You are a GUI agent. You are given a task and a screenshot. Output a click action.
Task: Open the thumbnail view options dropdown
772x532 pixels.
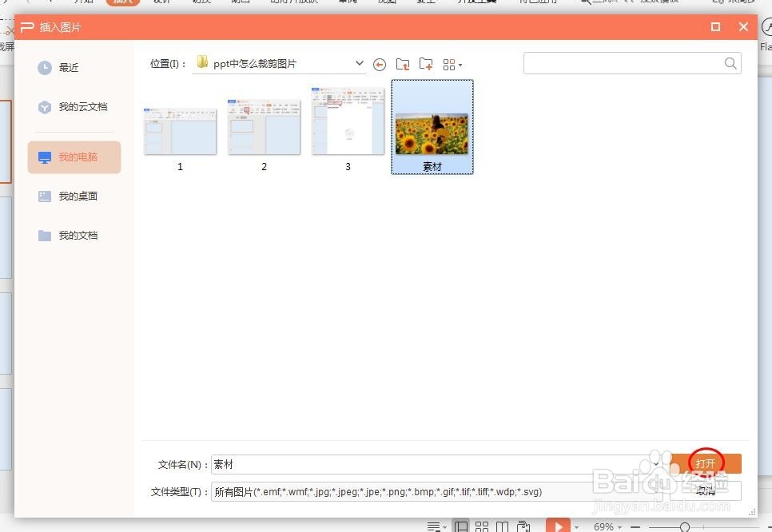coord(452,64)
